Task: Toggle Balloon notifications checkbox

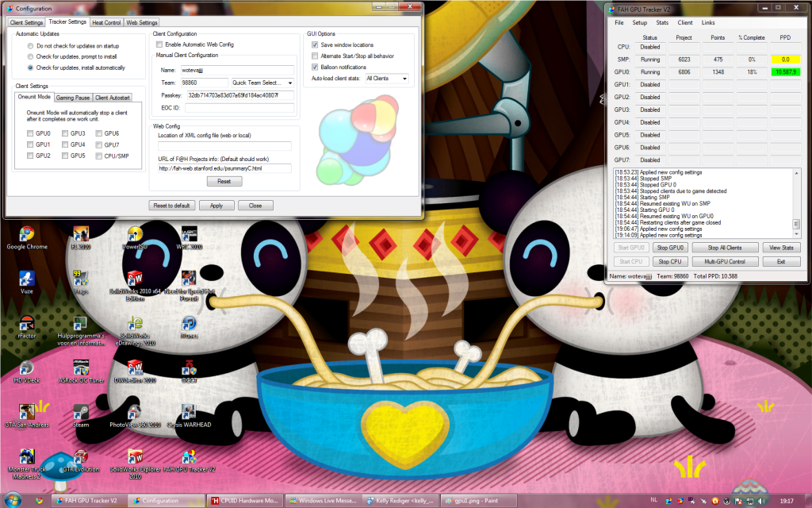Action: [x=315, y=67]
